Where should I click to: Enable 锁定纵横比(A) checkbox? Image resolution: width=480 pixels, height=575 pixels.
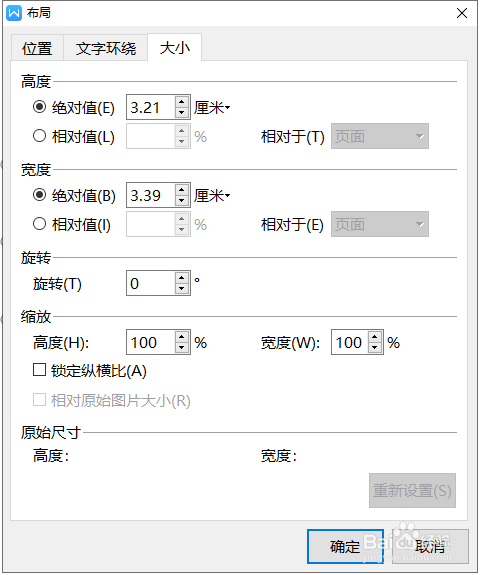click(x=39, y=370)
